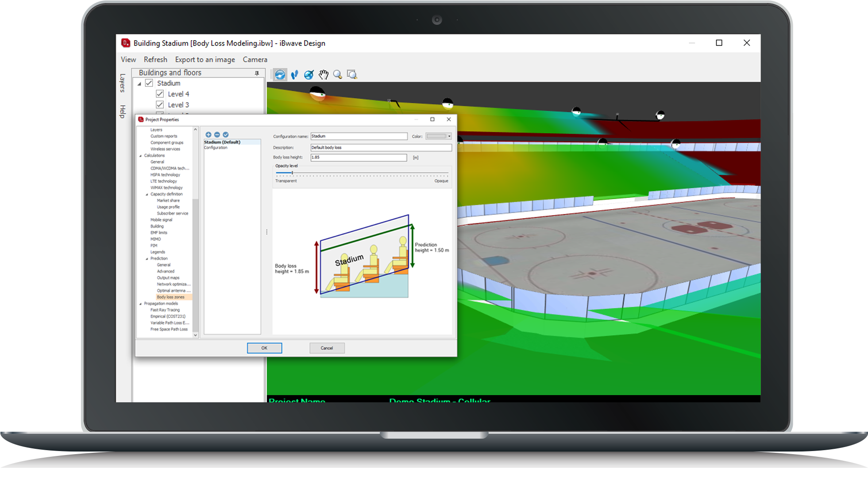Select the zoom window area tool
Image resolution: width=868 pixels, height=498 pixels.
point(352,75)
